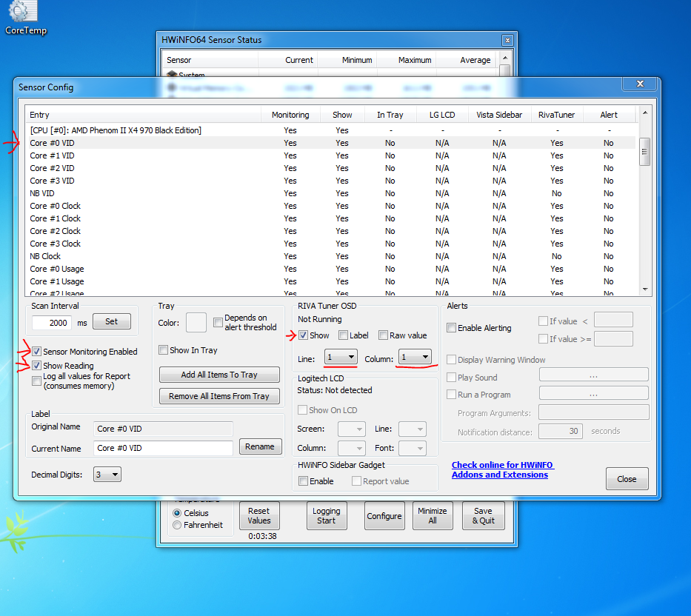The height and width of the screenshot is (616, 691).
Task: Click Sensor Status window scroll up arrow
Action: 505,58
